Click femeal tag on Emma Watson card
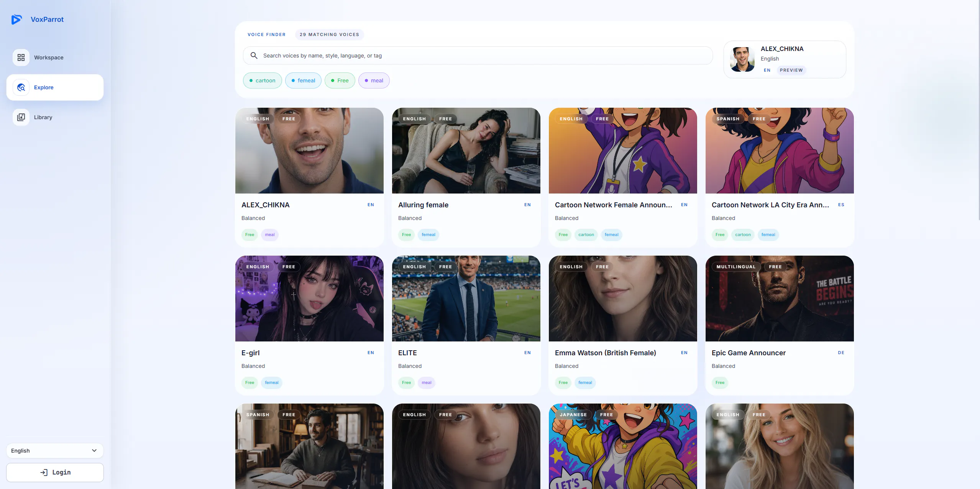Viewport: 980px width, 489px height. [585, 382]
